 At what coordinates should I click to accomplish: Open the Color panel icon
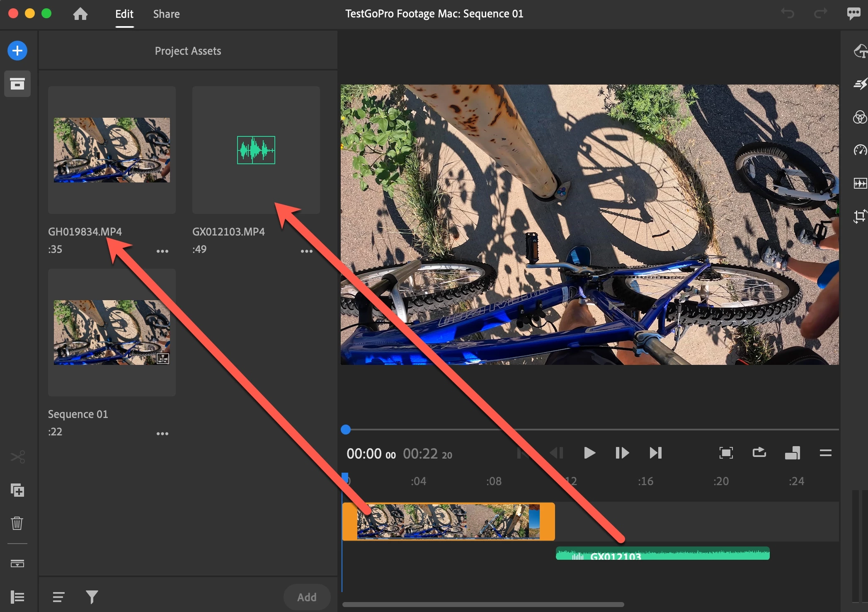(860, 117)
